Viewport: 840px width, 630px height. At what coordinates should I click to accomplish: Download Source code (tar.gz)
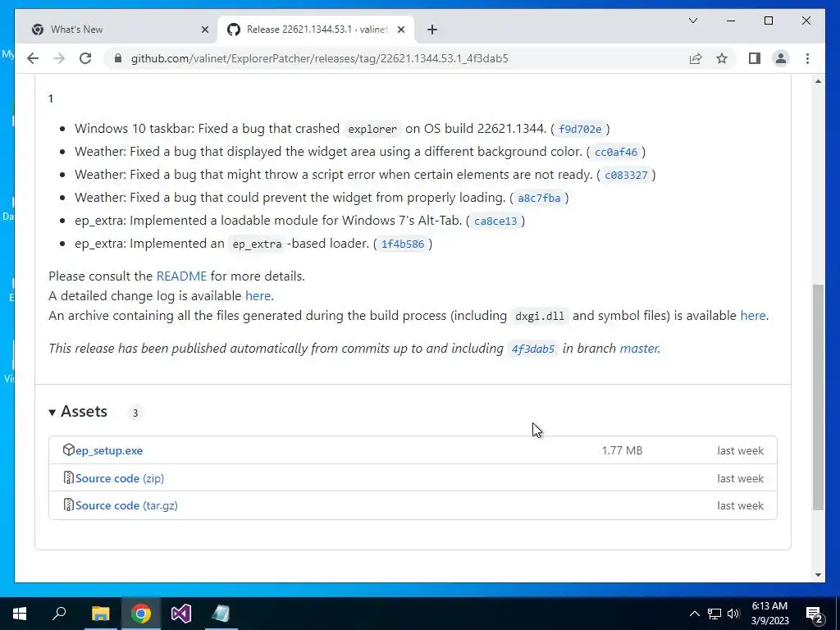point(126,505)
